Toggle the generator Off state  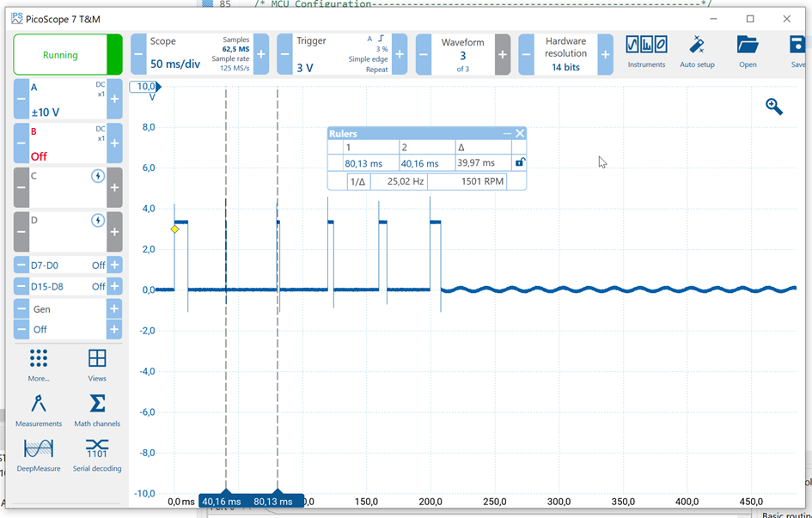(68, 329)
